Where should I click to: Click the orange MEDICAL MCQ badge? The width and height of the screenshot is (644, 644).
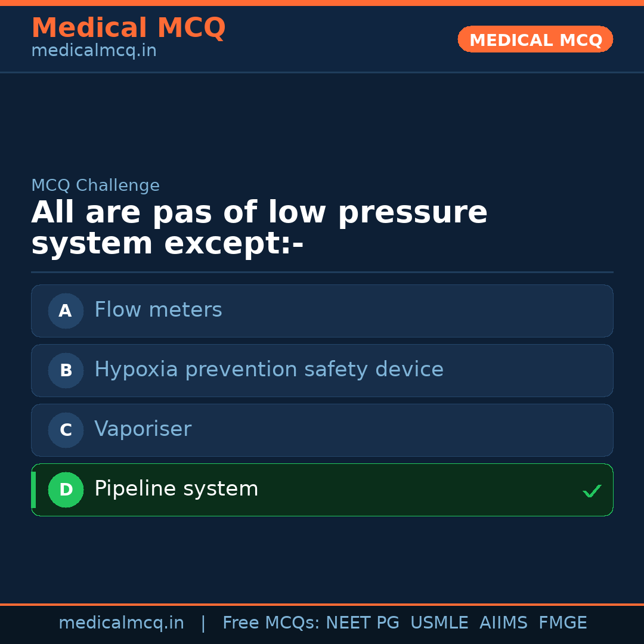tap(535, 39)
